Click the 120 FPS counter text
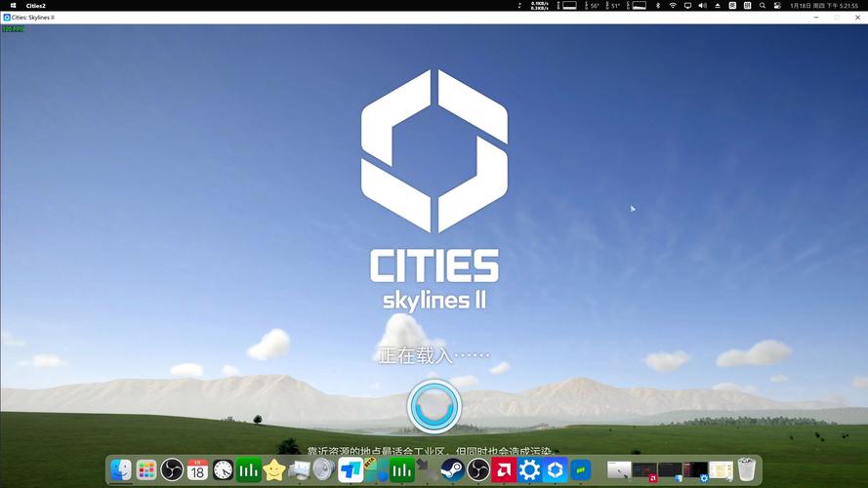Viewport: 868px width, 488px height. point(12,28)
